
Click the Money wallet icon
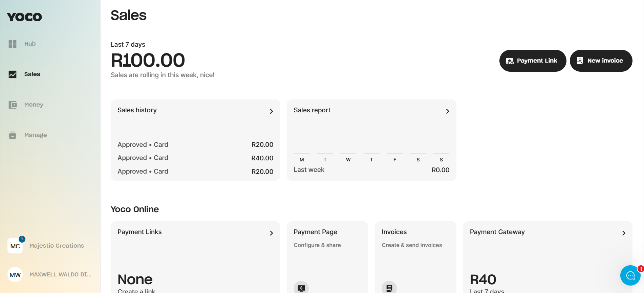coord(13,105)
